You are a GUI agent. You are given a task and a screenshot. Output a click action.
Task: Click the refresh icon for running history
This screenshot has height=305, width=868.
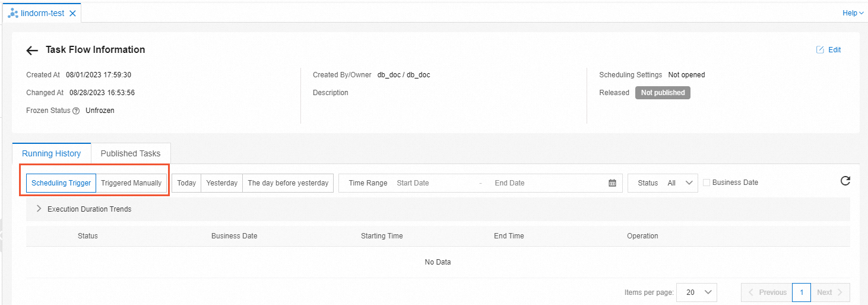pos(845,181)
